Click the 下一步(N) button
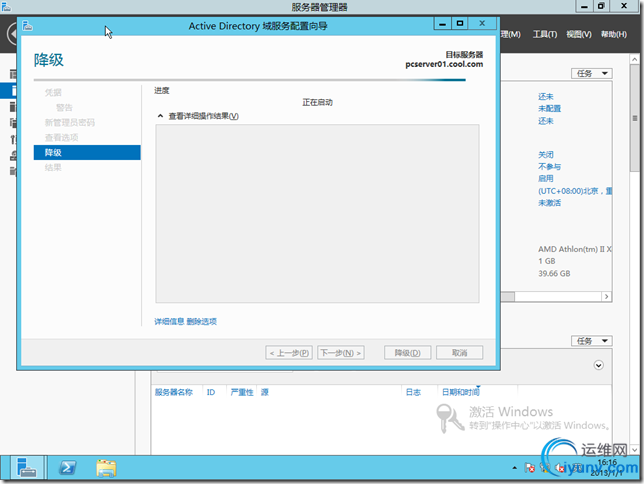 341,353
